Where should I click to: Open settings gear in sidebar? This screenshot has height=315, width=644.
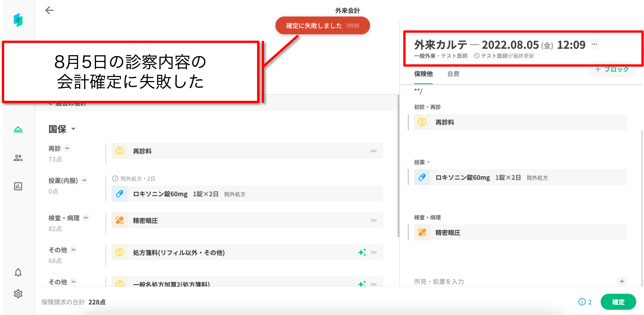[18, 294]
